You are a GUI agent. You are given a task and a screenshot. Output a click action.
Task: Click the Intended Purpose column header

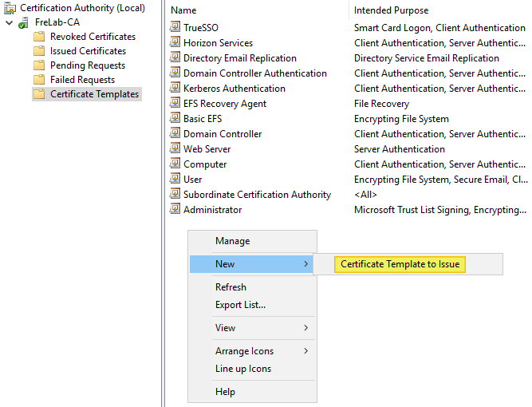pos(391,10)
